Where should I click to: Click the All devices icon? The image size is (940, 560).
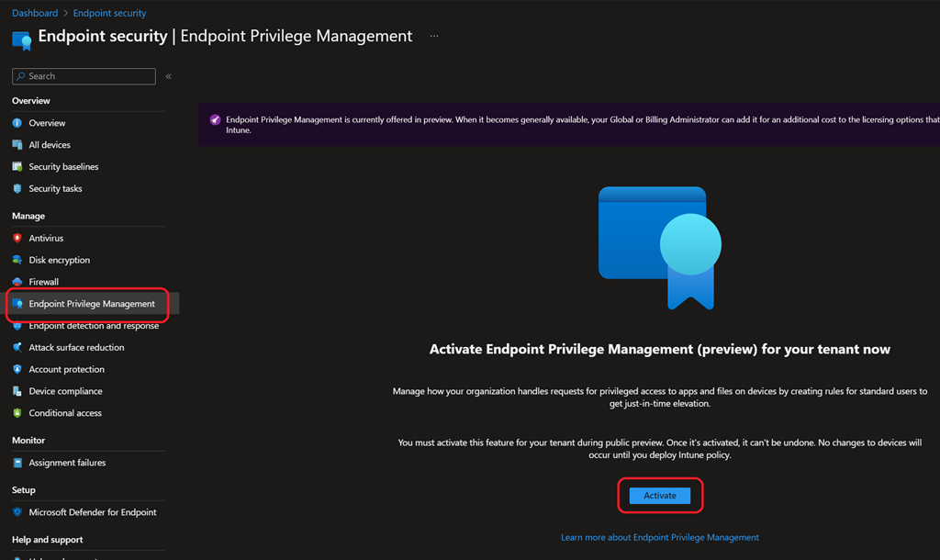(x=17, y=144)
